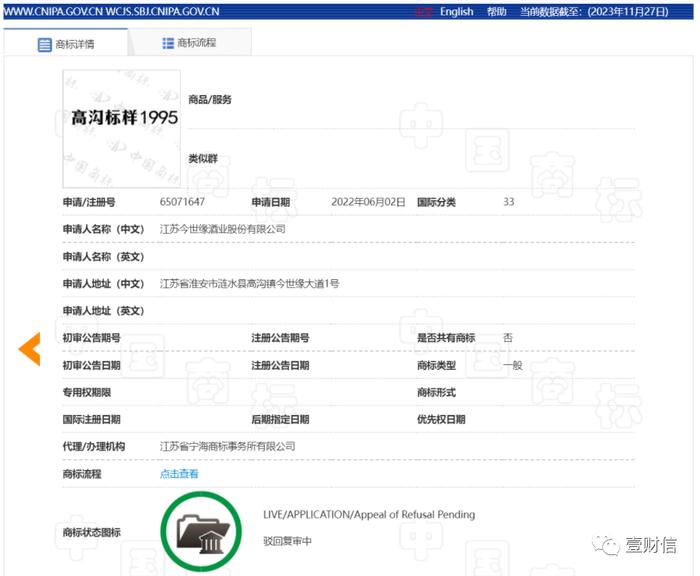700x576 pixels.
Task: Switch to the 商标流程 tab
Action: pos(189,43)
